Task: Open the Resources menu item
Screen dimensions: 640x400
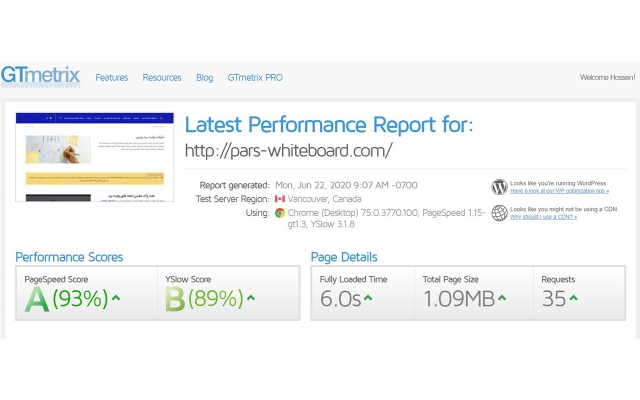Action: [x=162, y=78]
